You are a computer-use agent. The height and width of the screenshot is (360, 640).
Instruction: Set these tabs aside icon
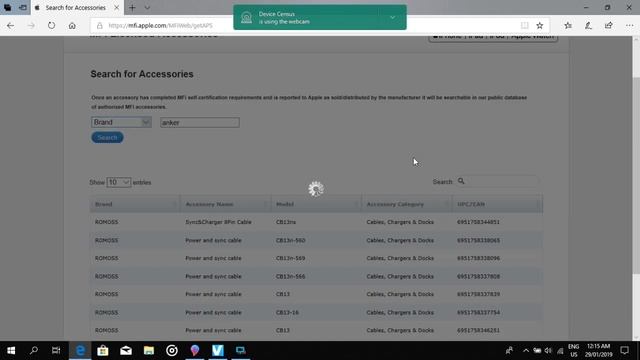(x=23, y=8)
